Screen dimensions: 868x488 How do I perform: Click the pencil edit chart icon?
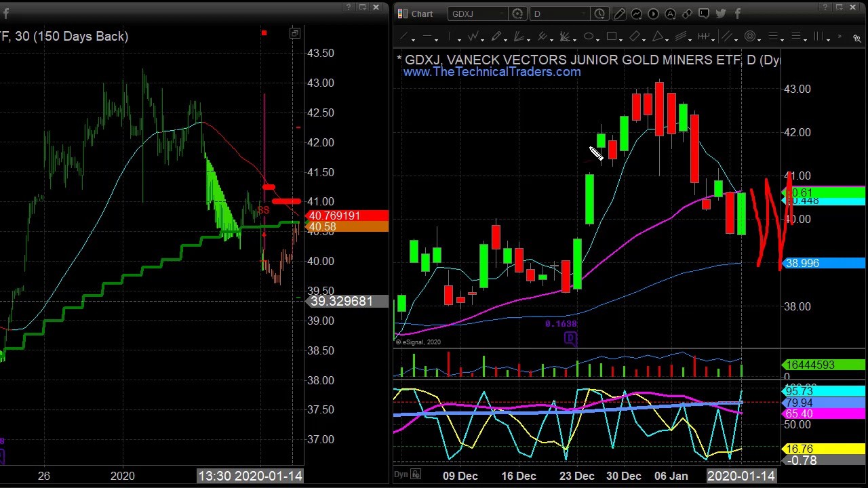[619, 14]
